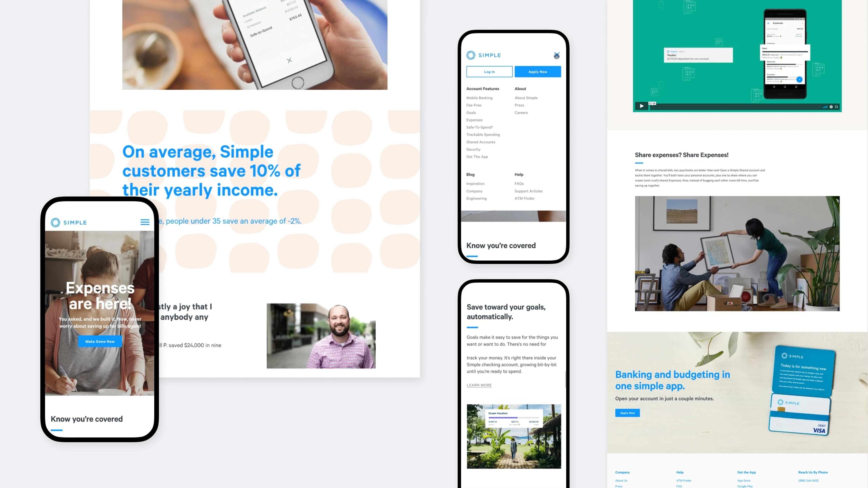The height and width of the screenshot is (488, 868).
Task: Click Make Some Now CTA button
Action: tap(100, 341)
